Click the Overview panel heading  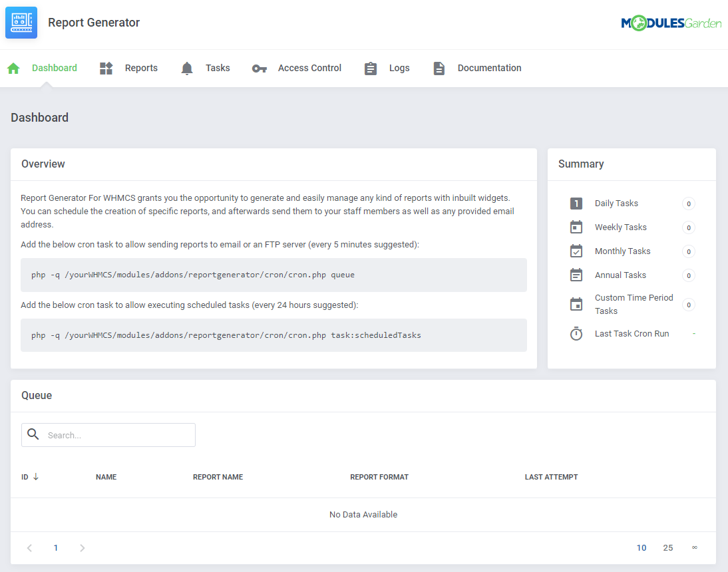point(43,164)
